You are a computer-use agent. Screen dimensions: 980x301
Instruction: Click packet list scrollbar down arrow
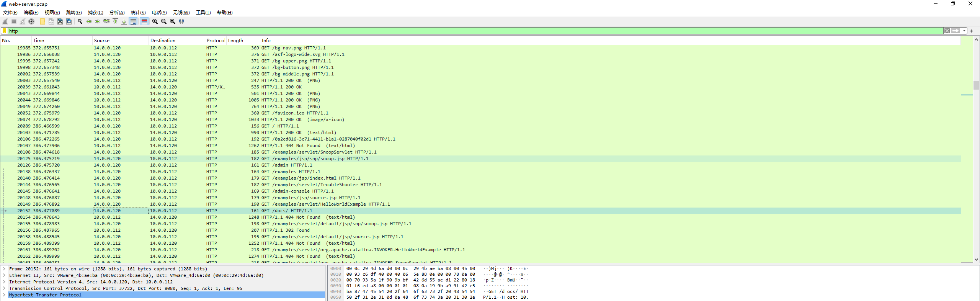click(x=976, y=260)
